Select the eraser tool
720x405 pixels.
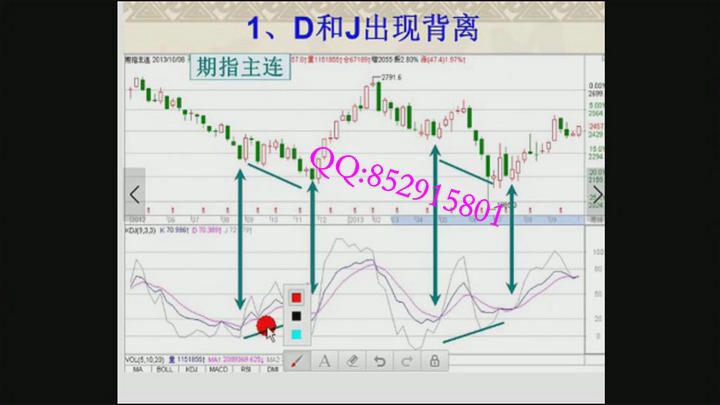[x=352, y=361]
